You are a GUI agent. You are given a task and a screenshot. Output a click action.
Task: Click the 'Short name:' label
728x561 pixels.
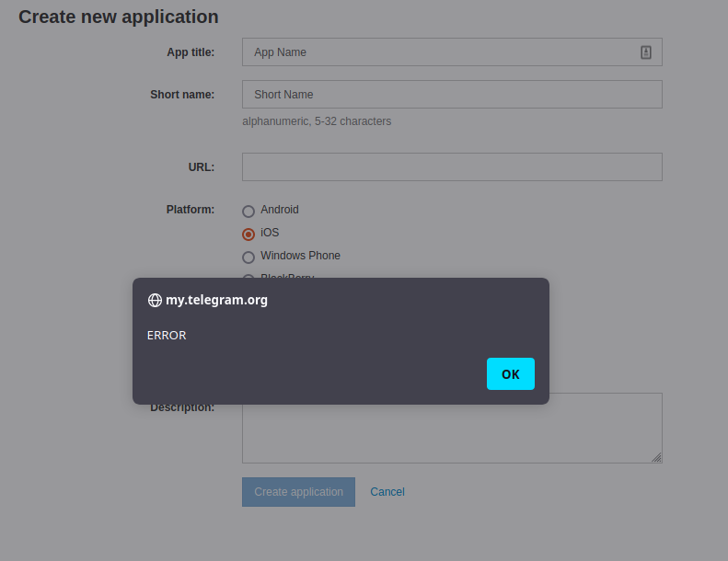182,95
